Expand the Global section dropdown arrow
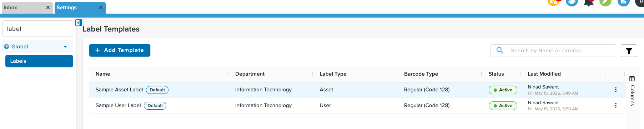The image size is (644, 129). (x=65, y=47)
